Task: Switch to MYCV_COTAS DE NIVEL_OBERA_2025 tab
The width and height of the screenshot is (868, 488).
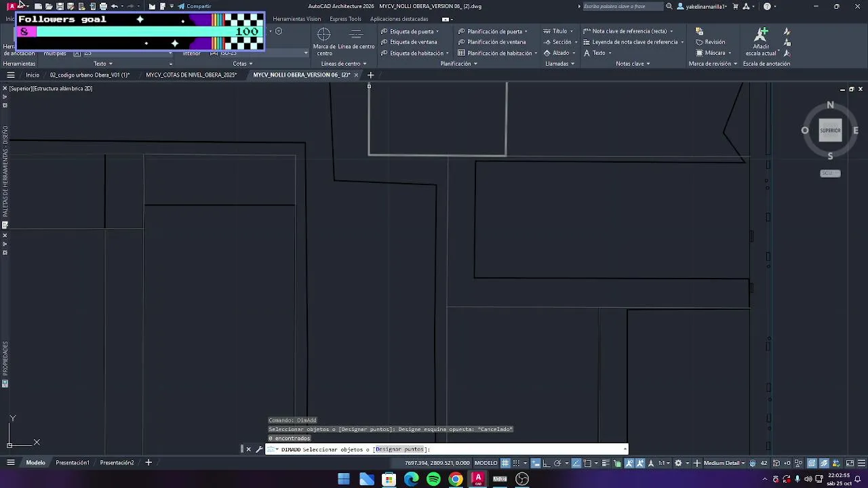Action: (x=191, y=75)
